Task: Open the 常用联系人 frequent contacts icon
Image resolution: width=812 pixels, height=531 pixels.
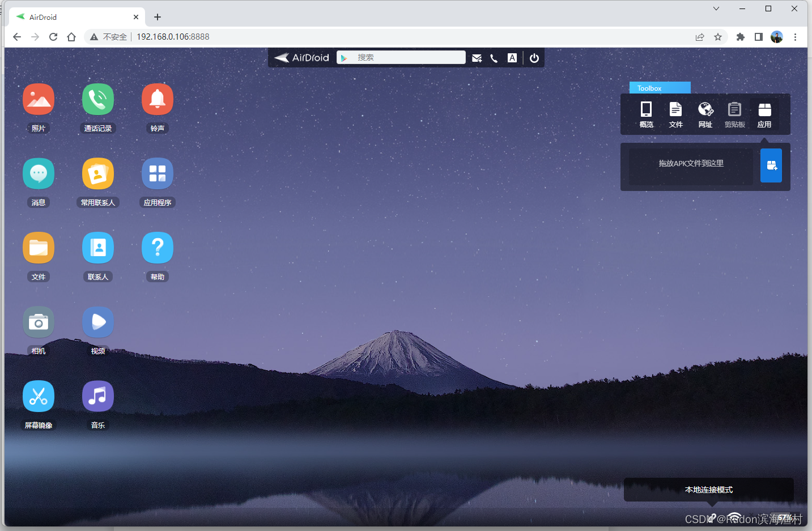Action: pyautogui.click(x=98, y=174)
